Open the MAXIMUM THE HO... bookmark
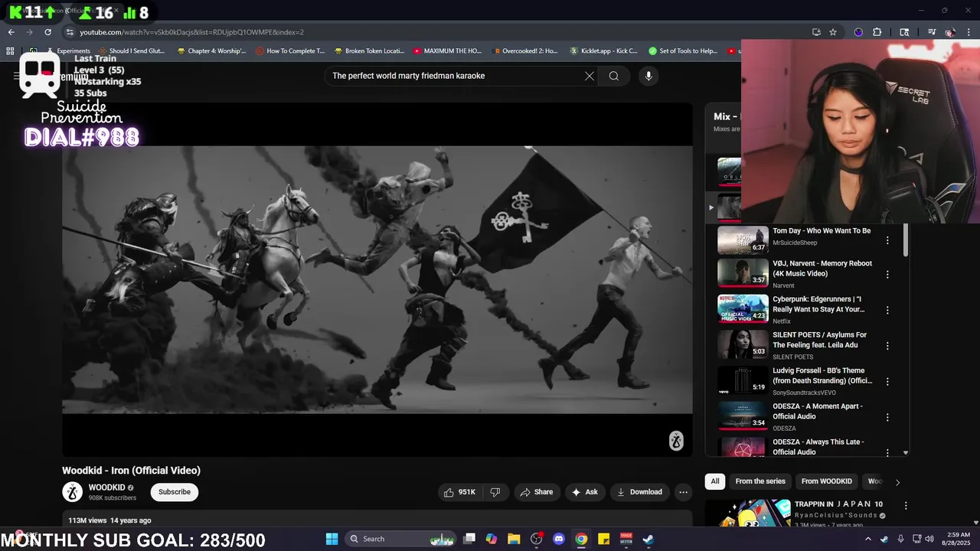Image resolution: width=980 pixels, height=551 pixels. pyautogui.click(x=447, y=51)
